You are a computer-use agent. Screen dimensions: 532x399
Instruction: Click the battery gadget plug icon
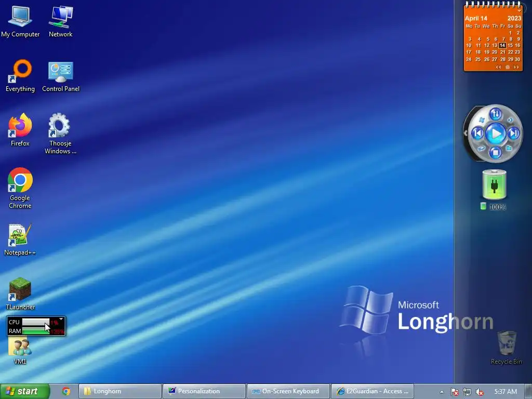[x=495, y=184]
